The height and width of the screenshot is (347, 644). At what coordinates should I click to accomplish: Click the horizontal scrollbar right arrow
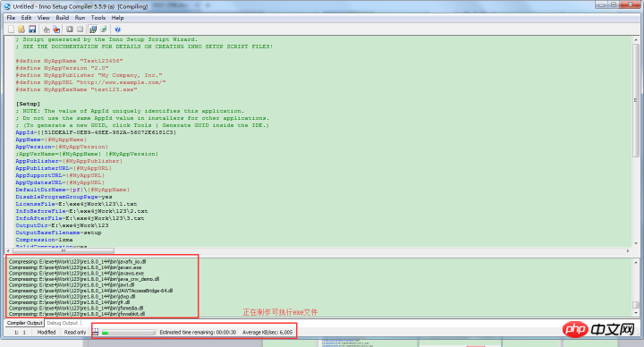pyautogui.click(x=628, y=250)
